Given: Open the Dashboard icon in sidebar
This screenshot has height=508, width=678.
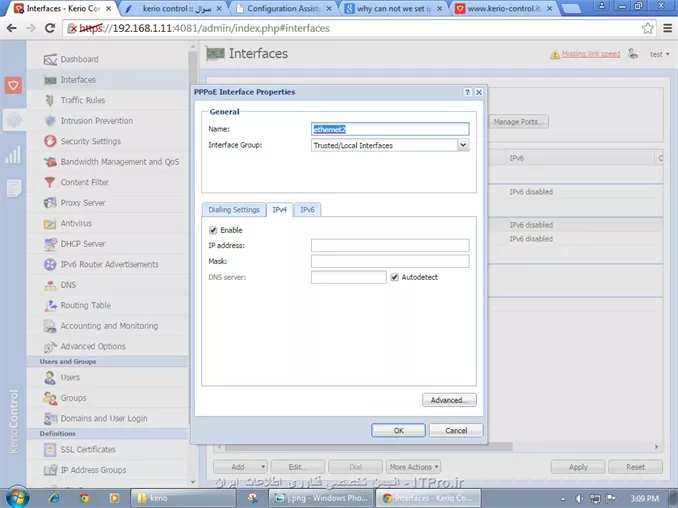Looking at the screenshot, I should 50,59.
